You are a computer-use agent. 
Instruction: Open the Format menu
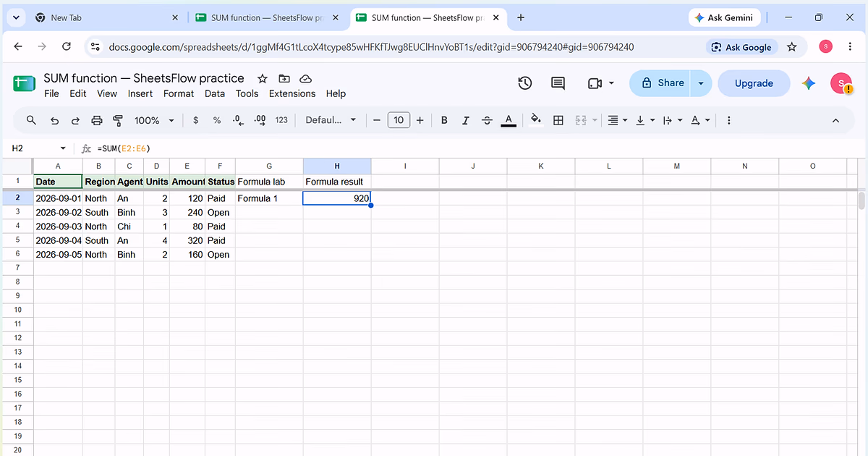[x=179, y=93]
